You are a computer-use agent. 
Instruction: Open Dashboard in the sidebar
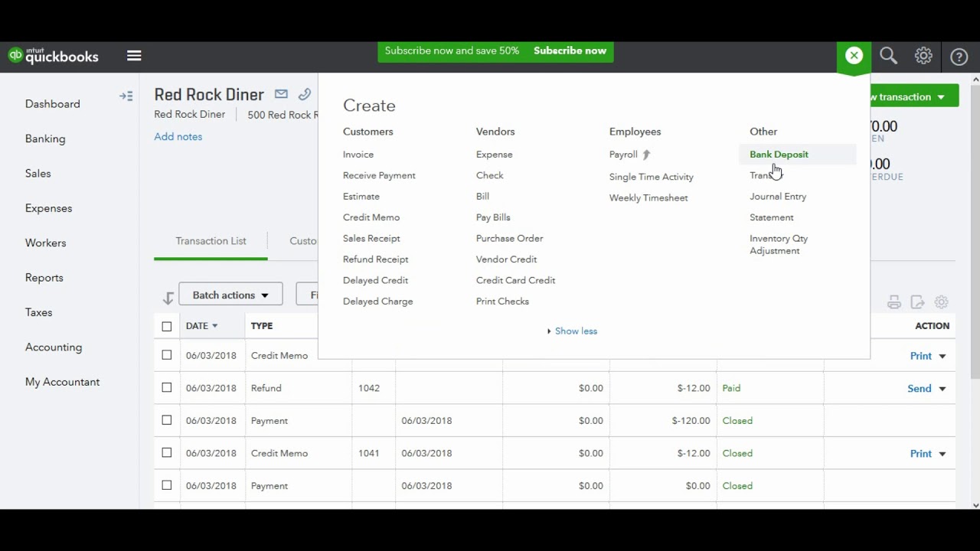[52, 104]
